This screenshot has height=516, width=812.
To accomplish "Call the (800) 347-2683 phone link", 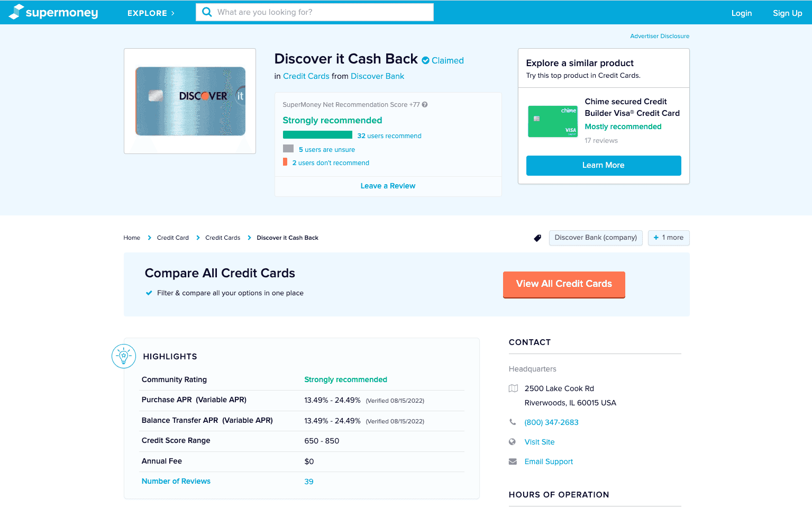I will pos(551,422).
